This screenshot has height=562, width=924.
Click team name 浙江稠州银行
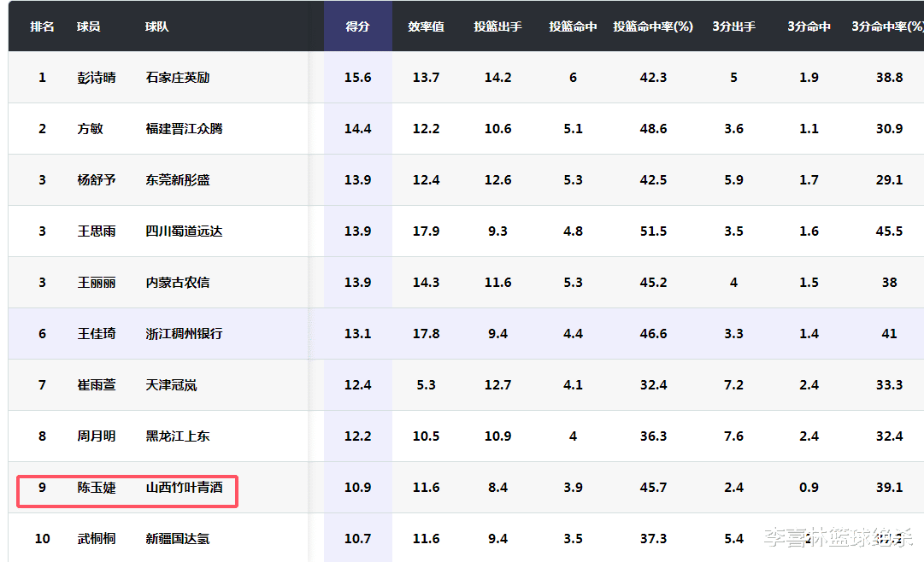point(185,334)
